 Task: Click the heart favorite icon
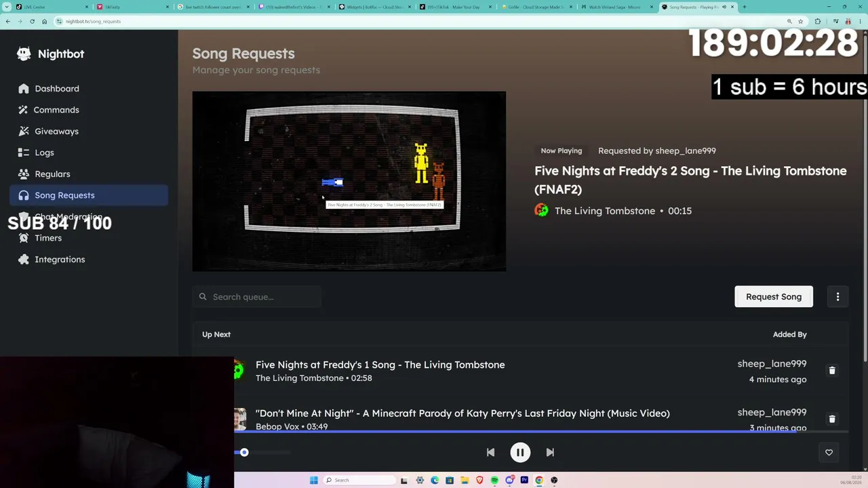(829, 452)
